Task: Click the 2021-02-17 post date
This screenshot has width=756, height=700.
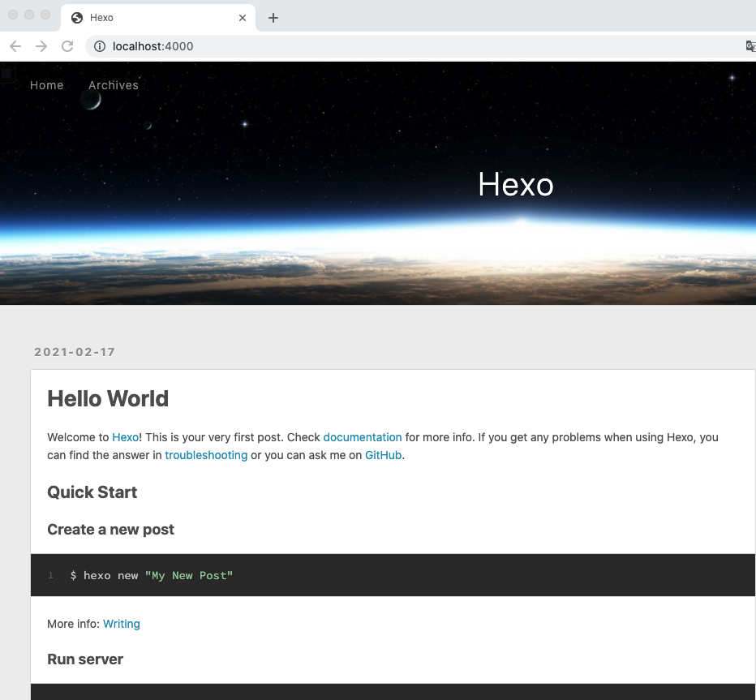Action: click(75, 352)
